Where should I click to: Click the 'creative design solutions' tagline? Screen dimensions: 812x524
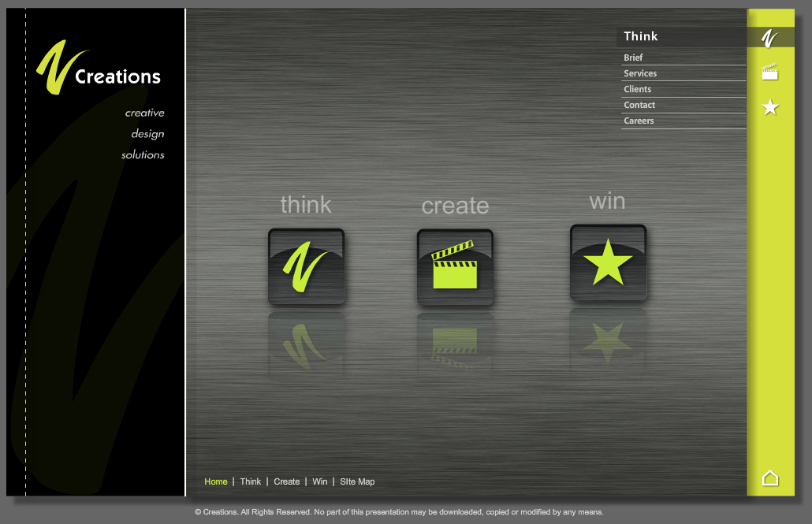(143, 134)
